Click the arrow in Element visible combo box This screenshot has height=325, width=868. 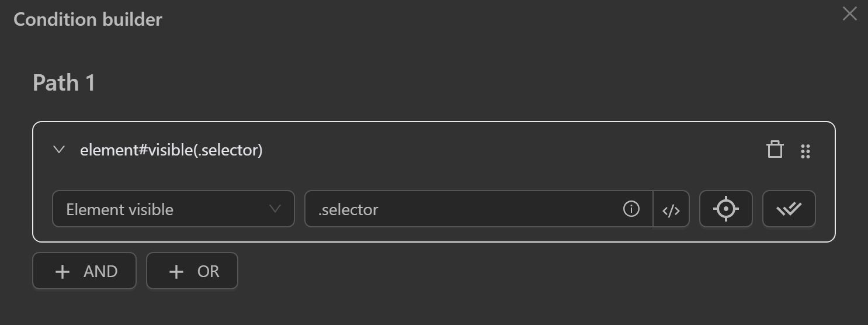coord(275,209)
